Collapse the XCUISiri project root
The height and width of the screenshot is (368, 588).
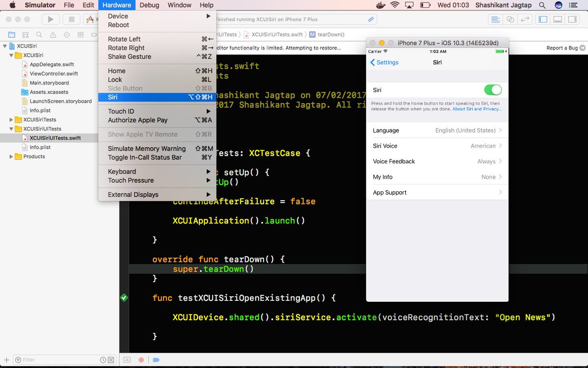tap(5, 46)
